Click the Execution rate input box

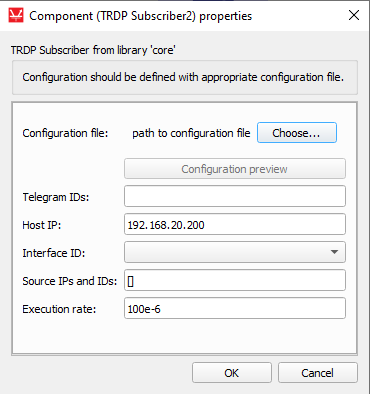[x=235, y=308]
